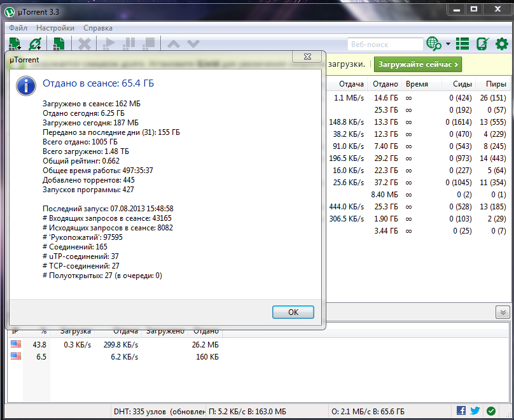Sort torrents by Время column

click(x=417, y=84)
